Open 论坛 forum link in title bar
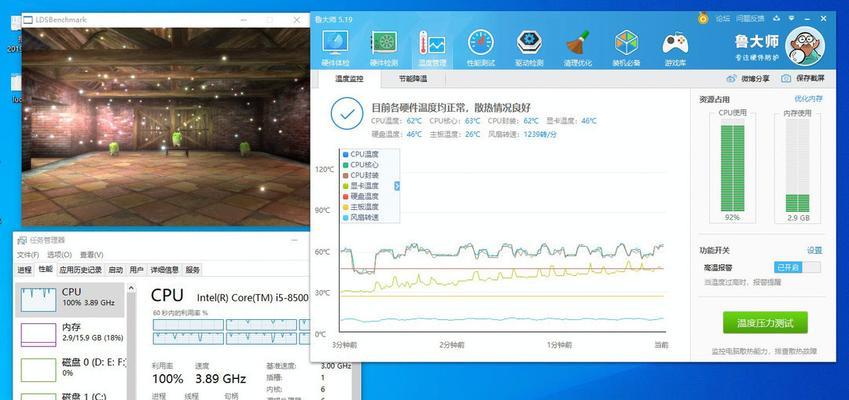Viewport: 849px width, 400px height. point(723,18)
